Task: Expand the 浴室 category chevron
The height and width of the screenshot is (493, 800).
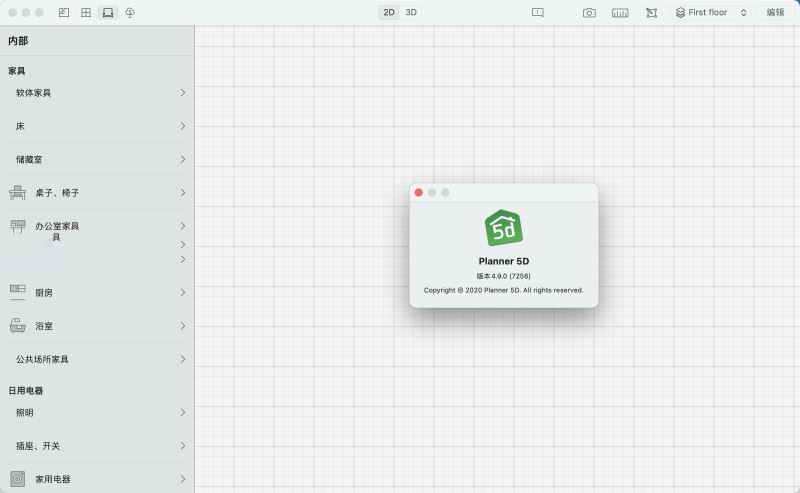Action: (183, 326)
